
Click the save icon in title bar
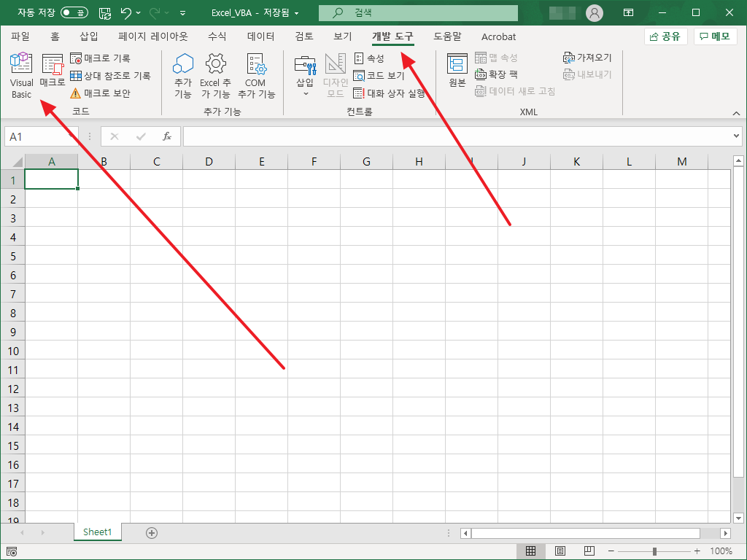coord(105,13)
